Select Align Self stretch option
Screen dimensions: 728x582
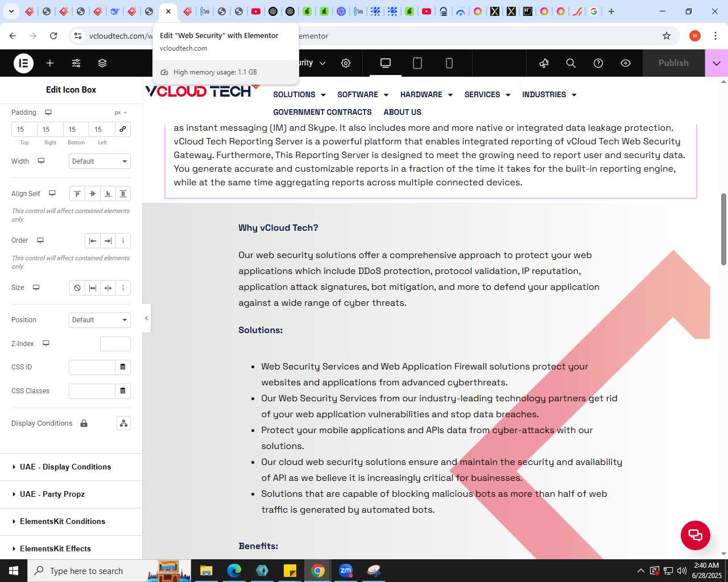click(123, 194)
